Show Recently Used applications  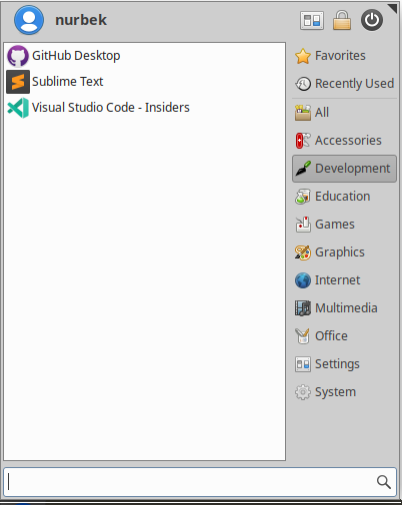344,84
